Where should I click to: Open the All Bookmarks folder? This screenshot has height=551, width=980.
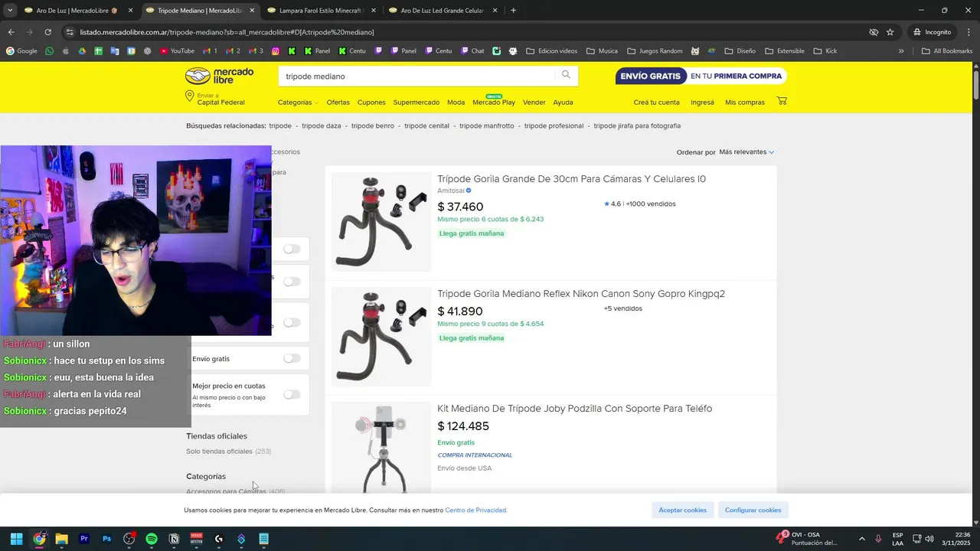(x=947, y=51)
